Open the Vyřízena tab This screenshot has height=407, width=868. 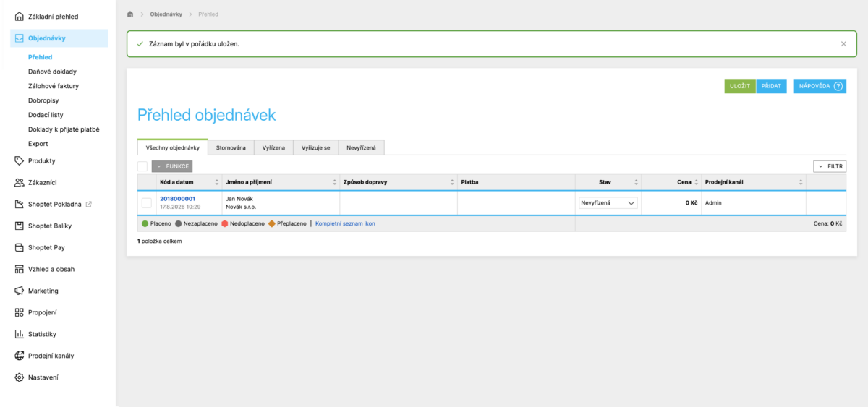pos(273,147)
